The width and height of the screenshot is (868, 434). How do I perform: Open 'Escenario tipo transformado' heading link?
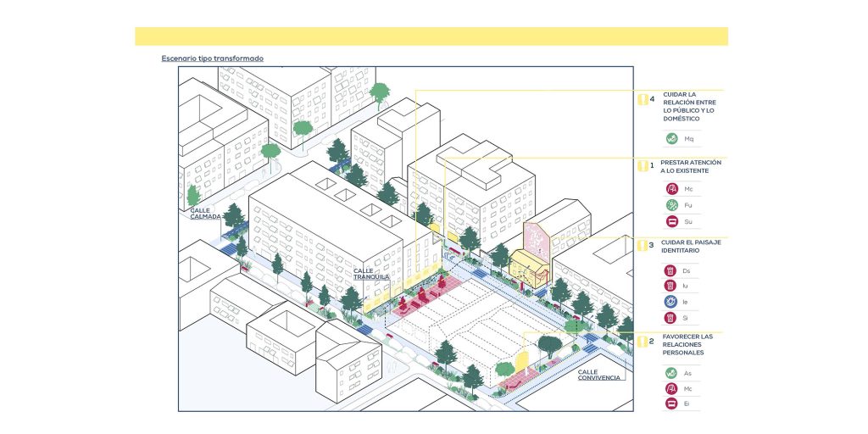point(212,58)
